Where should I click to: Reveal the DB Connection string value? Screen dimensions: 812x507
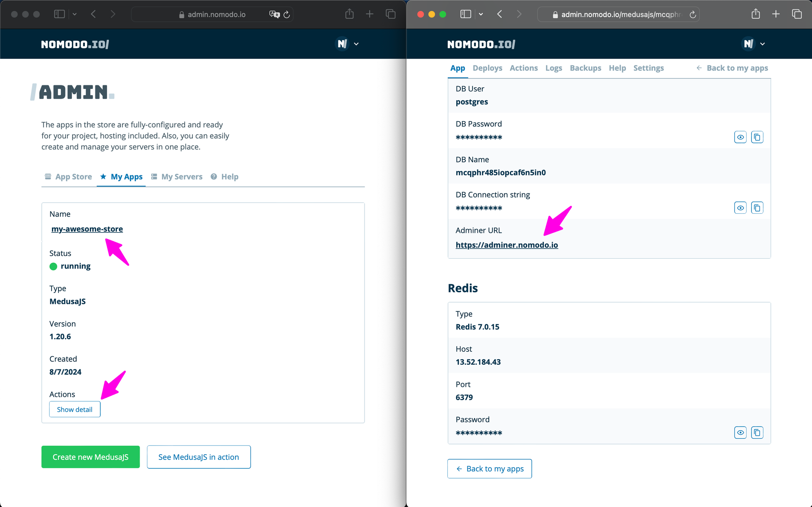point(740,208)
